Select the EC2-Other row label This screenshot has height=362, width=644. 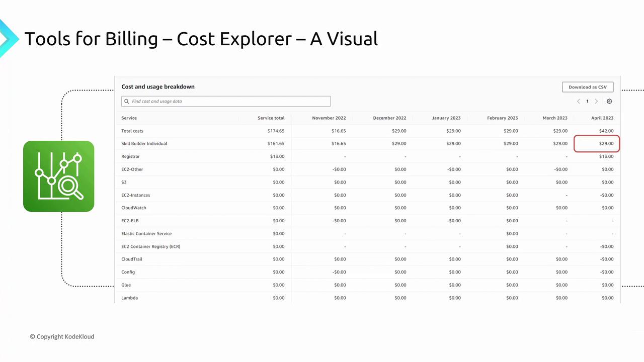click(132, 169)
